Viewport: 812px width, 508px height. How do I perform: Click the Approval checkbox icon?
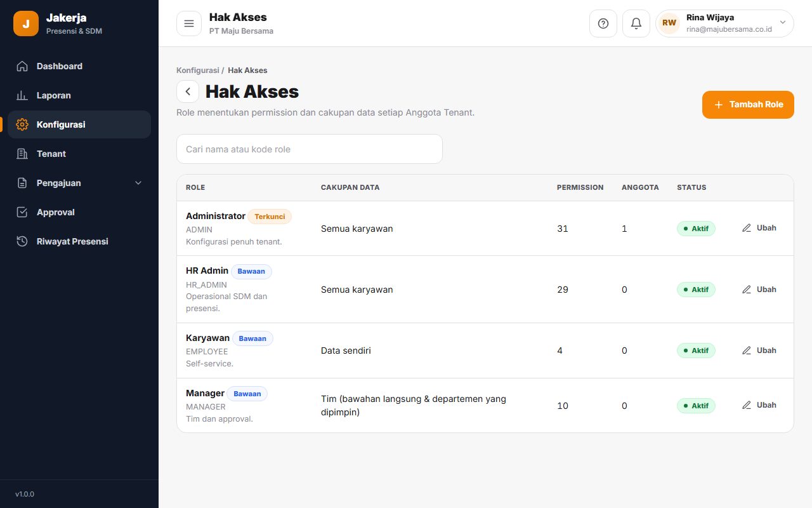[22, 212]
